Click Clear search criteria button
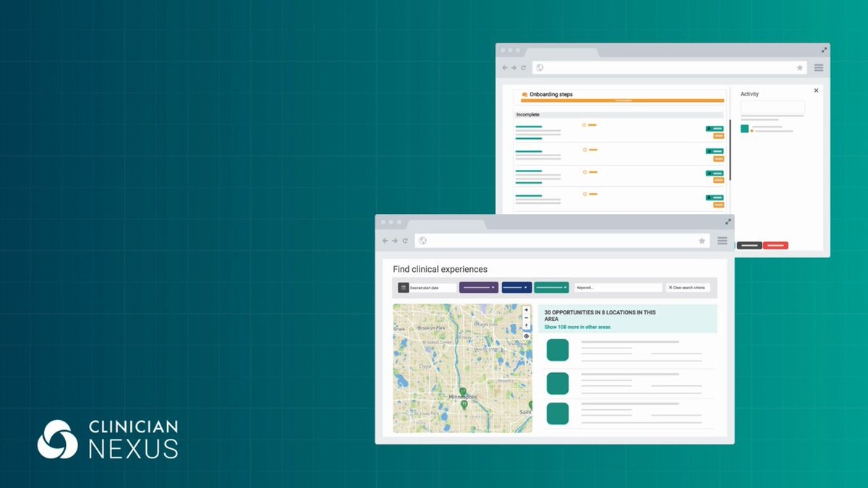This screenshot has width=868, height=488. 688,288
